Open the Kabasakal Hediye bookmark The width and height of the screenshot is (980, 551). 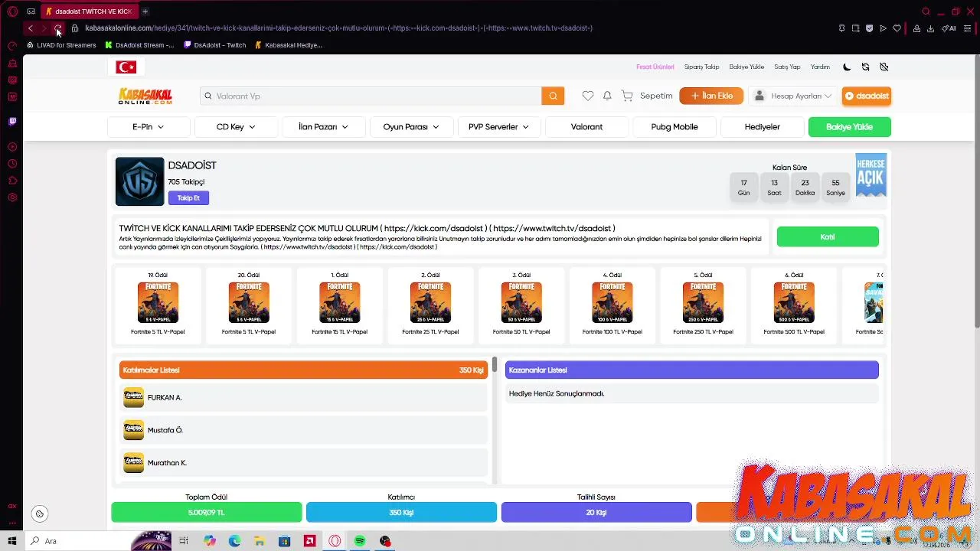click(288, 45)
